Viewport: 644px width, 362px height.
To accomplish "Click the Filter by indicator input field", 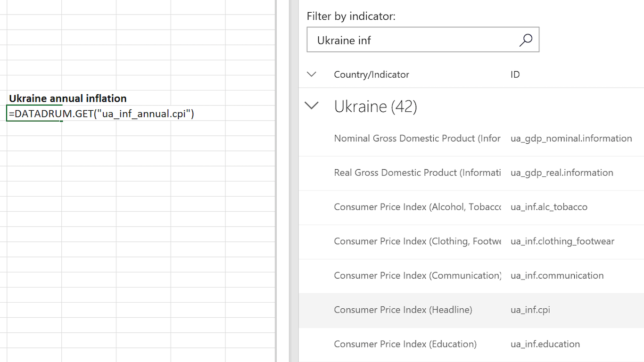I will (423, 40).
